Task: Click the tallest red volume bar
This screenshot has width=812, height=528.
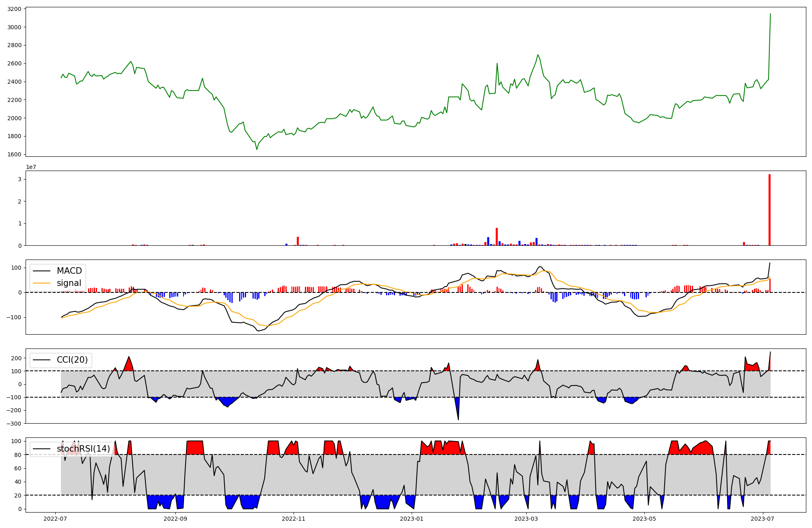Action: (x=769, y=210)
